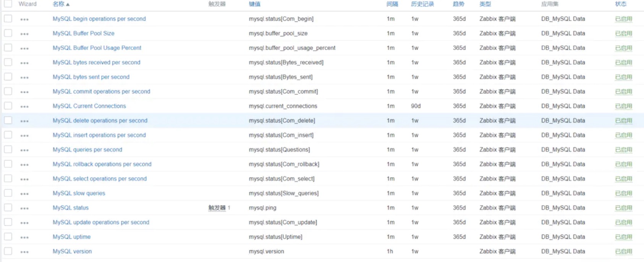Viewport: 644px width, 262px height.
Task: Open MySQL Buffer Pool Usage Percent item
Action: [x=97, y=48]
